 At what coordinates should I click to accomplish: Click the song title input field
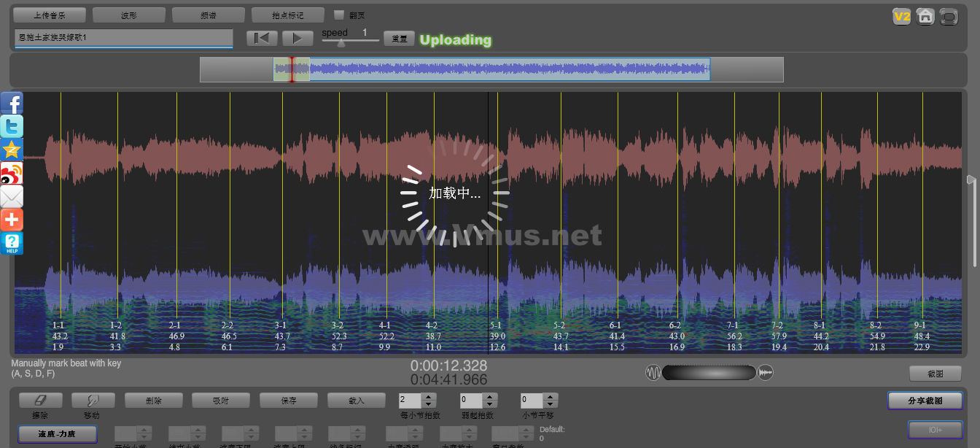pos(123,37)
